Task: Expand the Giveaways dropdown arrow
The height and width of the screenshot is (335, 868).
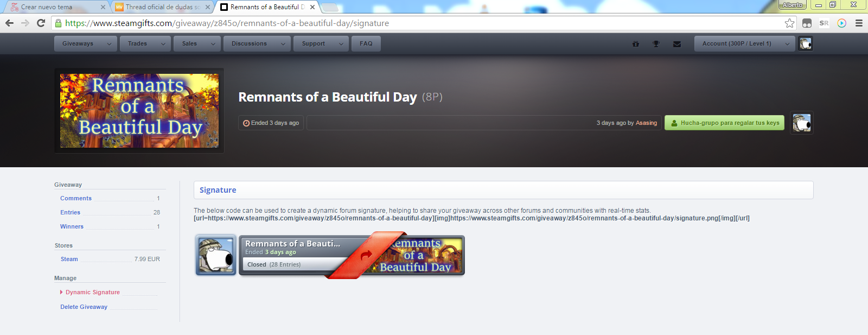Action: click(x=109, y=43)
